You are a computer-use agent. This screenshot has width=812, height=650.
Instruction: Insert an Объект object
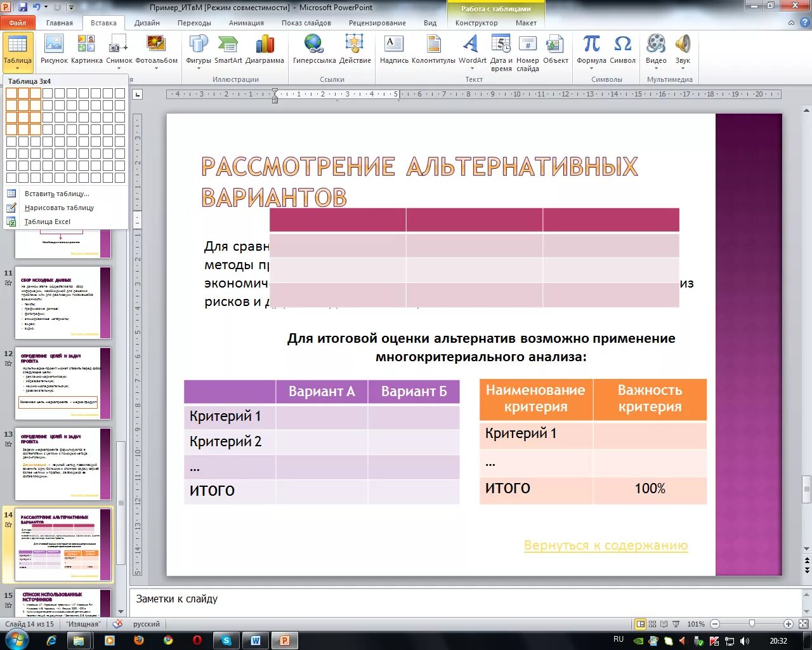tap(555, 50)
